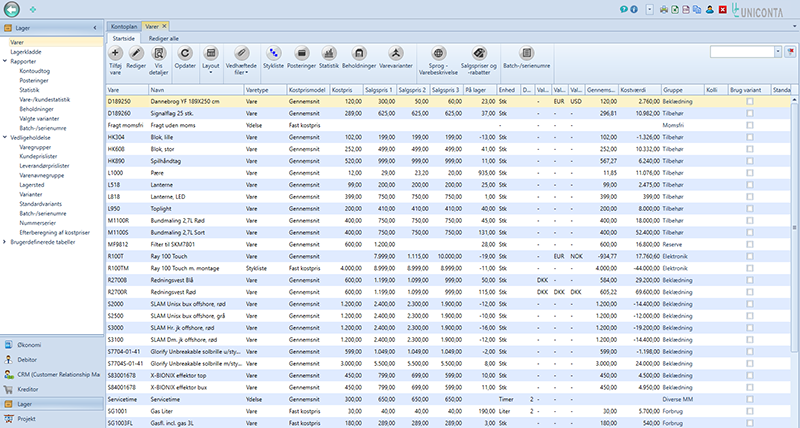This screenshot has height=428, width=800.
Task: Toggle Brug variant for S2000 row
Action: point(749,304)
